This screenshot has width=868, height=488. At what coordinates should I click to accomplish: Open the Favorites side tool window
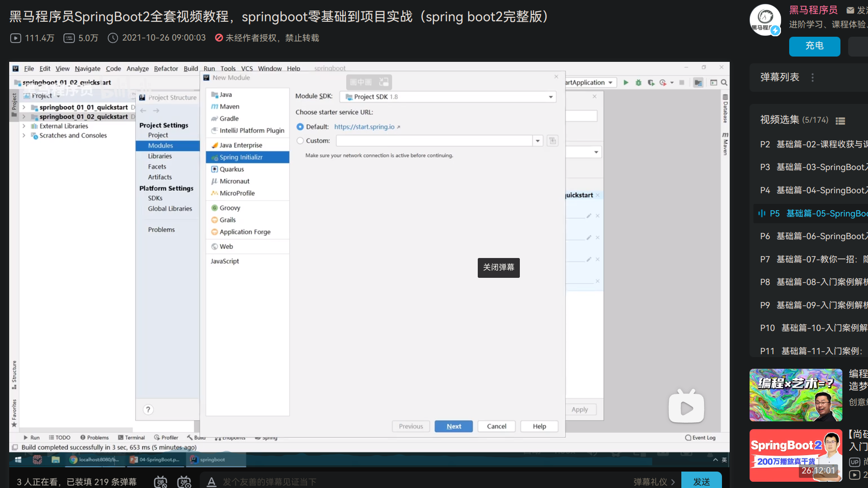(14, 414)
